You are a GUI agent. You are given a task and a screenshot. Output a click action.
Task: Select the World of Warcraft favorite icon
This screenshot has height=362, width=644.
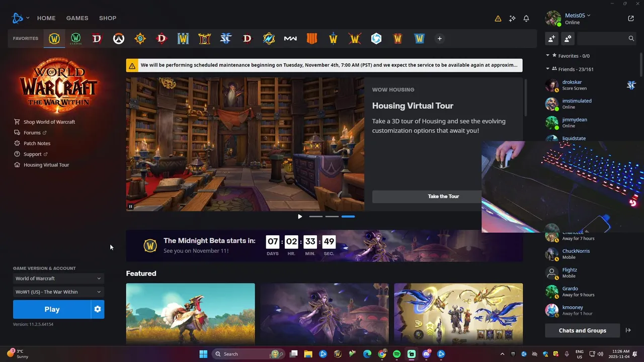click(x=54, y=39)
